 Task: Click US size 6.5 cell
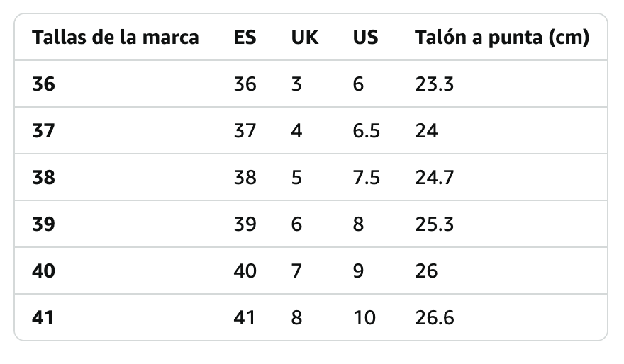click(366, 131)
